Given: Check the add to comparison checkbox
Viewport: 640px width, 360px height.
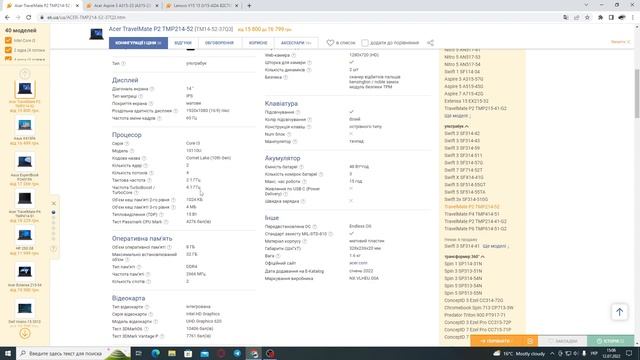Looking at the screenshot, I should [364, 43].
